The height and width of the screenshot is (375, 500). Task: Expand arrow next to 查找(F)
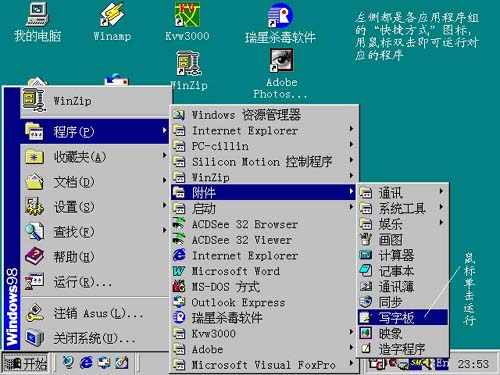coord(164,230)
